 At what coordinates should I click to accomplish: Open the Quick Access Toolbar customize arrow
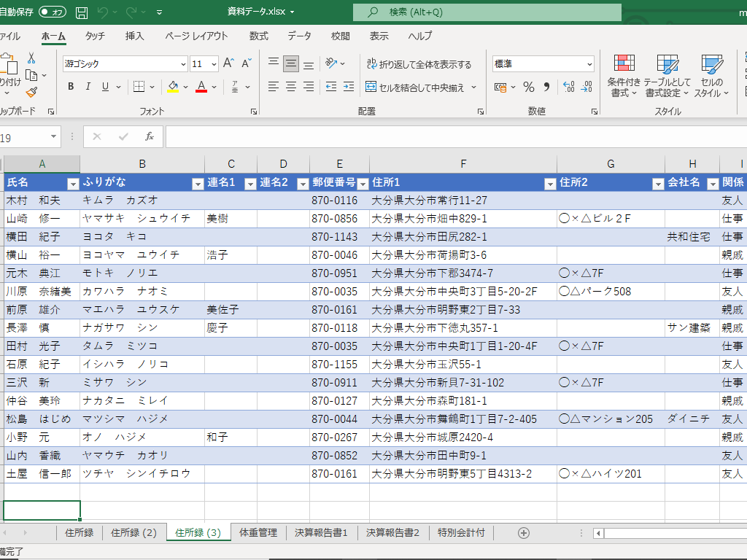tap(159, 12)
